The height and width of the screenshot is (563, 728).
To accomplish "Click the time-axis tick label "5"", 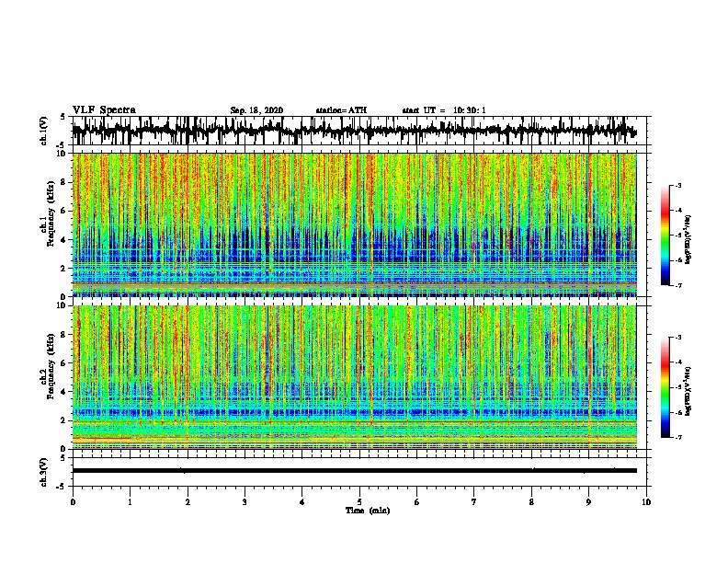I will pyautogui.click(x=359, y=502).
